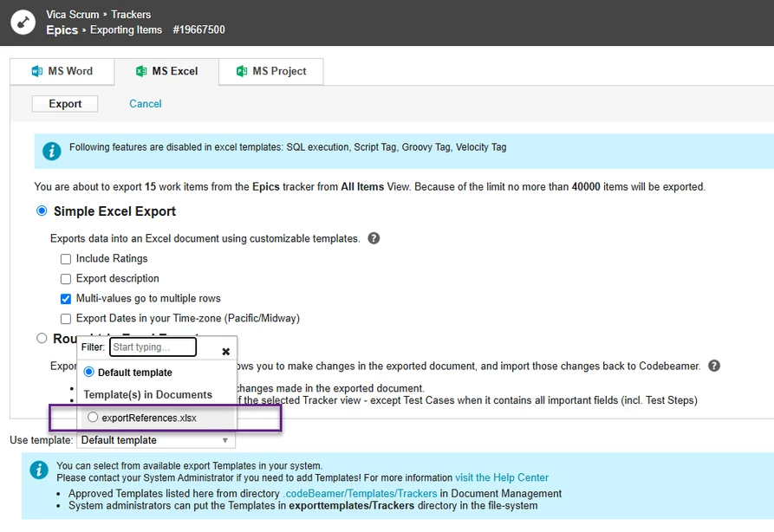
Task: Switch to the MS Word tab
Action: point(62,72)
